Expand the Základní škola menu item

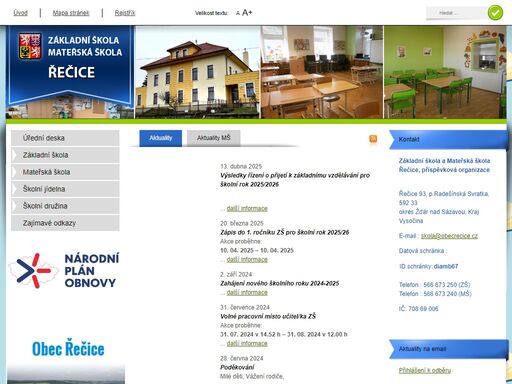click(65, 155)
